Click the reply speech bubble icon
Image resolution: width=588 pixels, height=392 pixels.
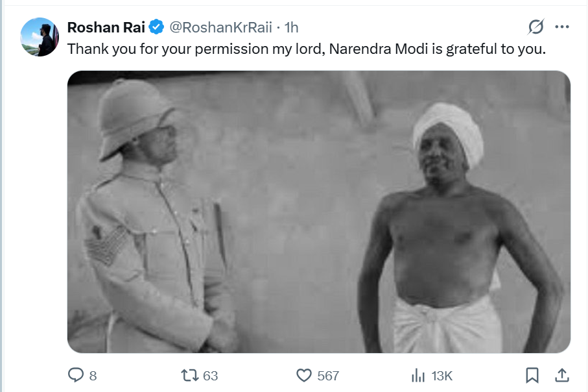(76, 375)
